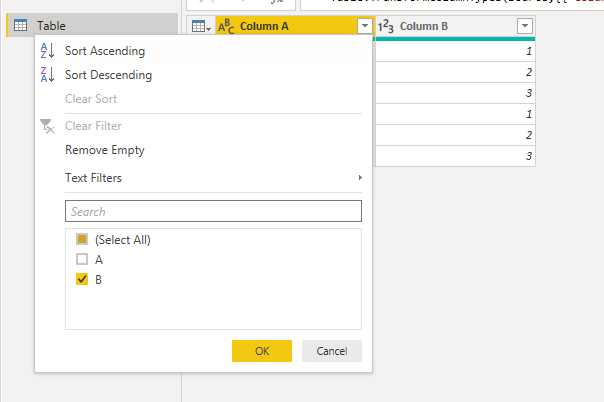
Task: Click the first Column B cell containing 1
Action: pos(455,51)
